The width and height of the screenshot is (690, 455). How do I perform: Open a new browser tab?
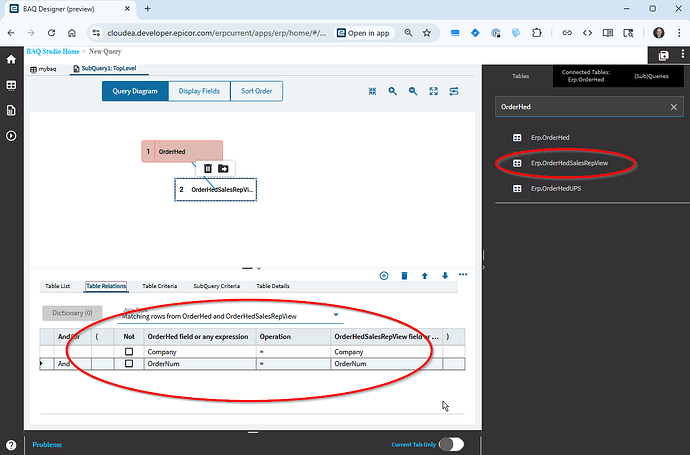point(147,9)
